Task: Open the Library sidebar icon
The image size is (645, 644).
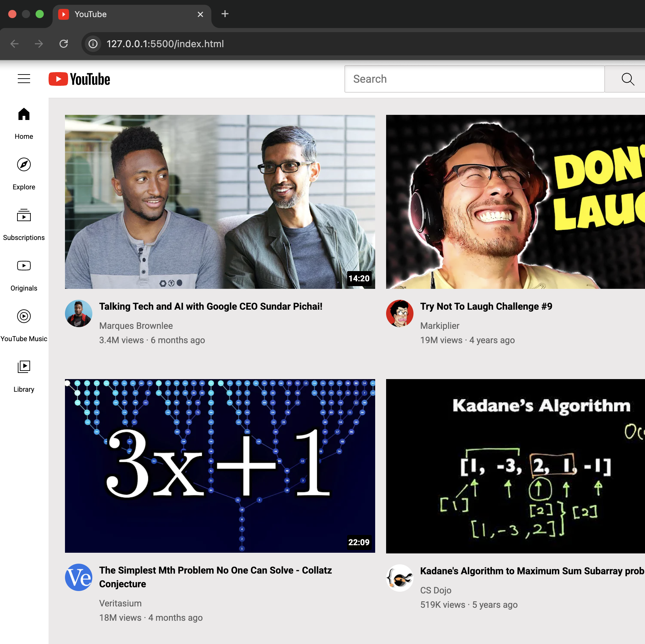Action: pos(24,367)
